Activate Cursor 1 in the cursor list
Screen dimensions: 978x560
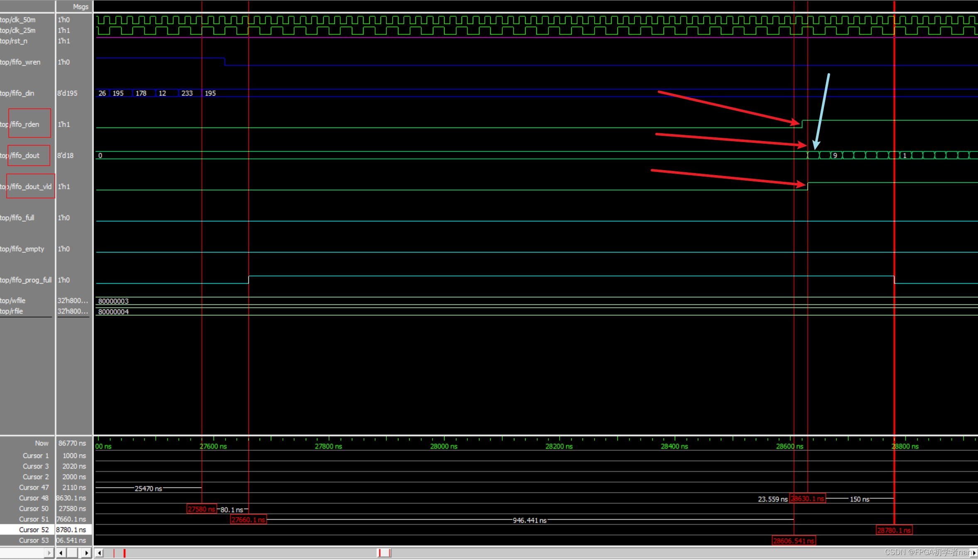(35, 455)
